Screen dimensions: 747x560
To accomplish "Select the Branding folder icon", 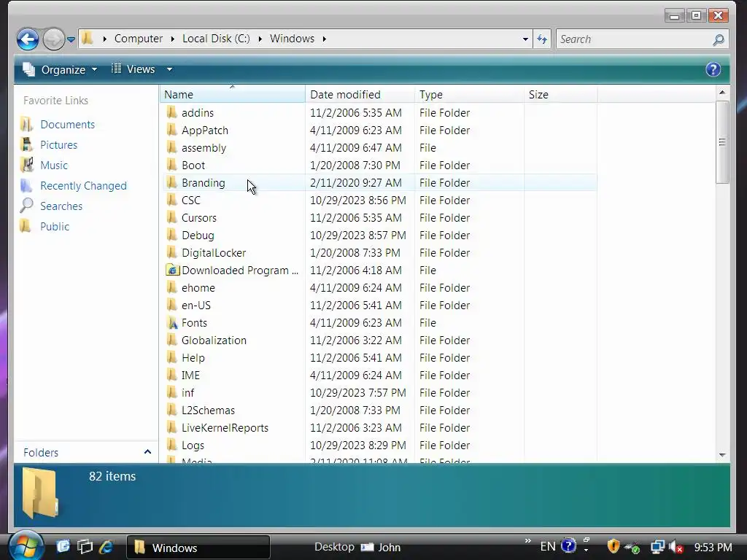I will (172, 183).
